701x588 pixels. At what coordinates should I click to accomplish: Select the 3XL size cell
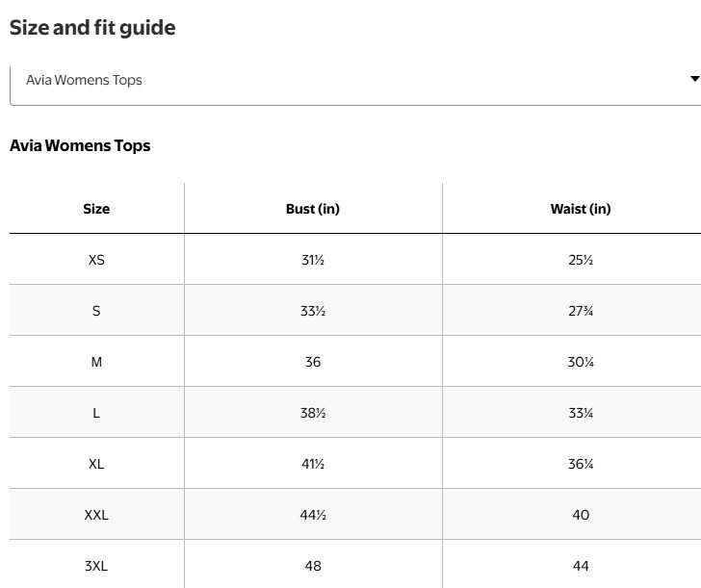pyautogui.click(x=96, y=566)
